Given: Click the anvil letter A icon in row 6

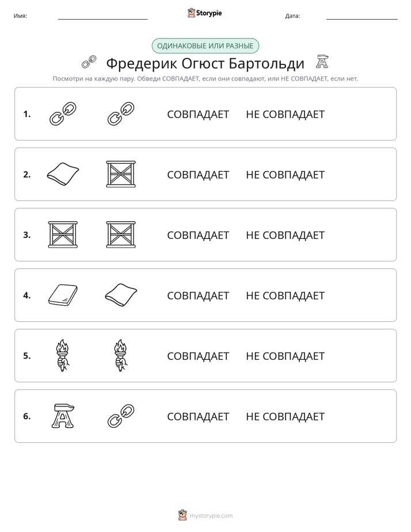Looking at the screenshot, I should pyautogui.click(x=63, y=416).
